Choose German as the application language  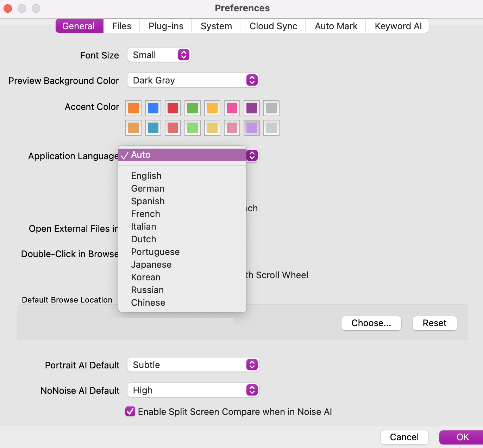tap(148, 188)
